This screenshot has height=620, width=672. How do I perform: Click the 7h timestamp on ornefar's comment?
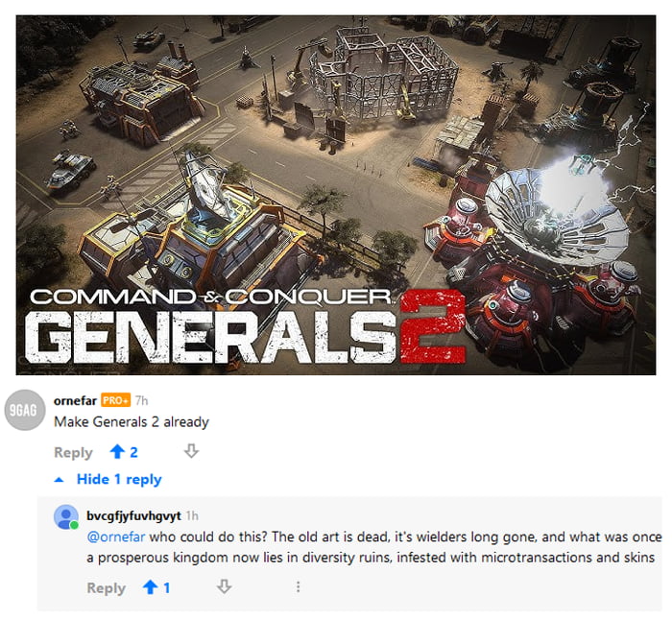141,400
